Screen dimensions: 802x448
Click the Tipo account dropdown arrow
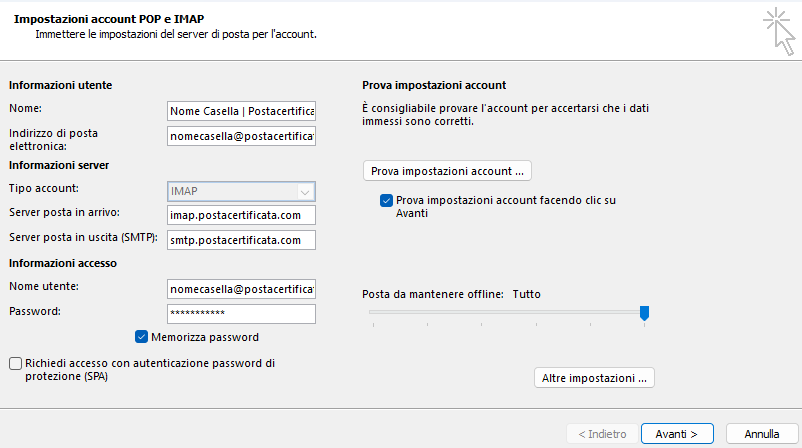pyautogui.click(x=305, y=192)
